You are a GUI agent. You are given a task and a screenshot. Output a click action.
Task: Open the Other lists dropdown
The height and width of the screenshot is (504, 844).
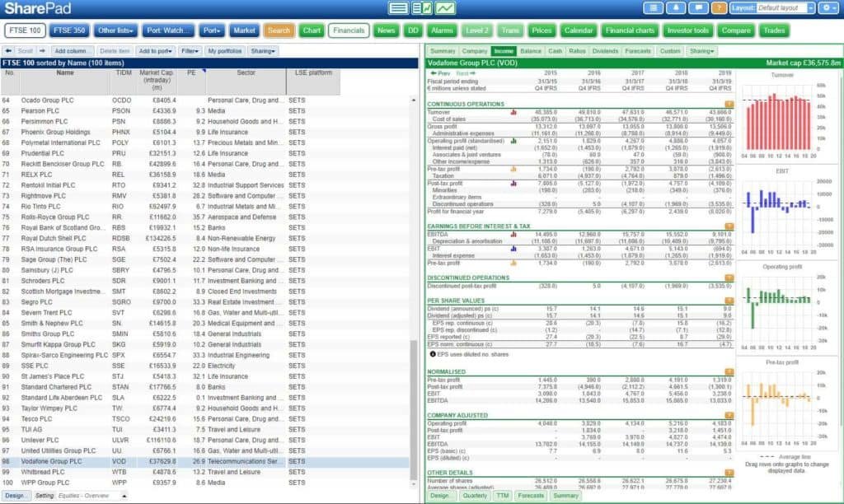click(115, 30)
